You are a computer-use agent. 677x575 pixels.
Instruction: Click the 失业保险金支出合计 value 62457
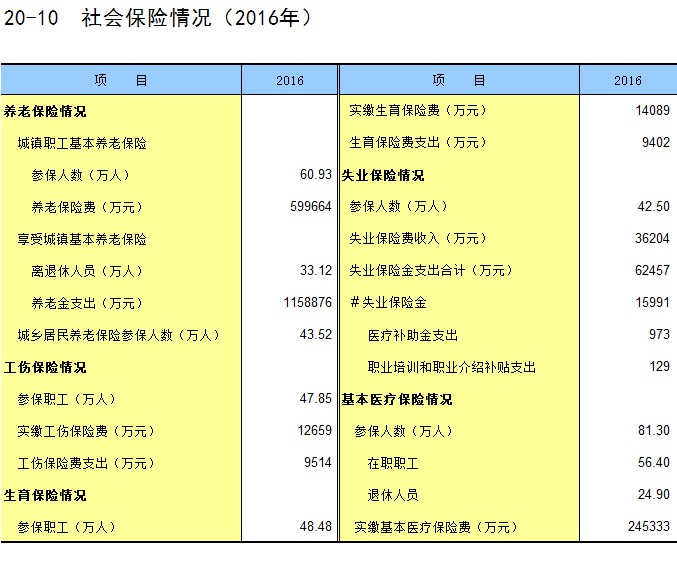pyautogui.click(x=652, y=271)
